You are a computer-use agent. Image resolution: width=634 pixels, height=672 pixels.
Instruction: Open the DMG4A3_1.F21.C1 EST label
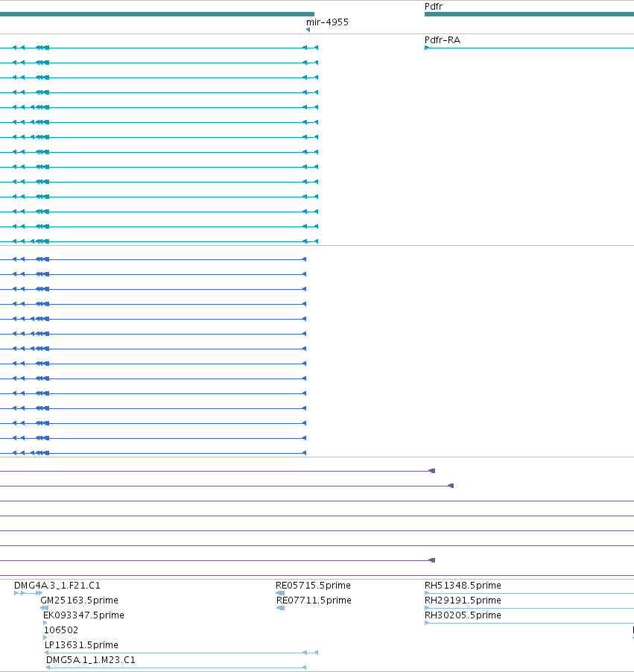tap(57, 586)
